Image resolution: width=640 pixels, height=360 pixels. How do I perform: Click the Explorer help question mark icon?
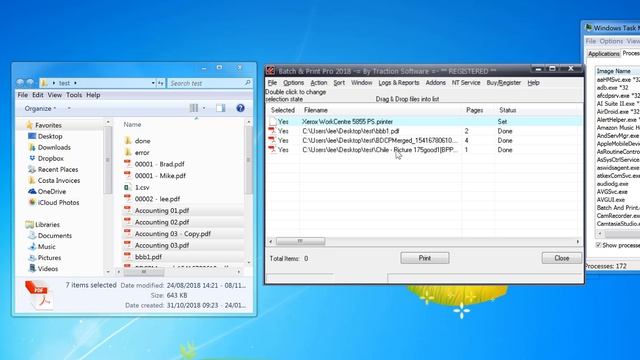click(x=240, y=108)
